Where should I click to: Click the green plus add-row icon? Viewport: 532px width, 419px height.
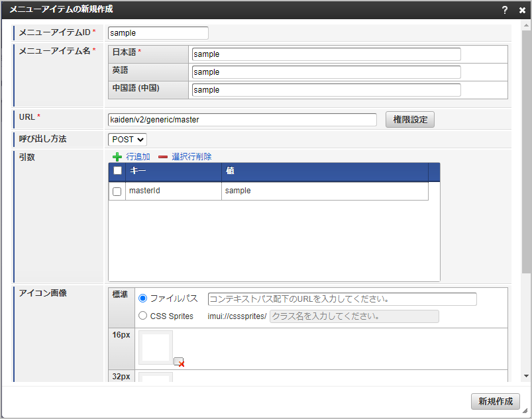pyautogui.click(x=117, y=157)
